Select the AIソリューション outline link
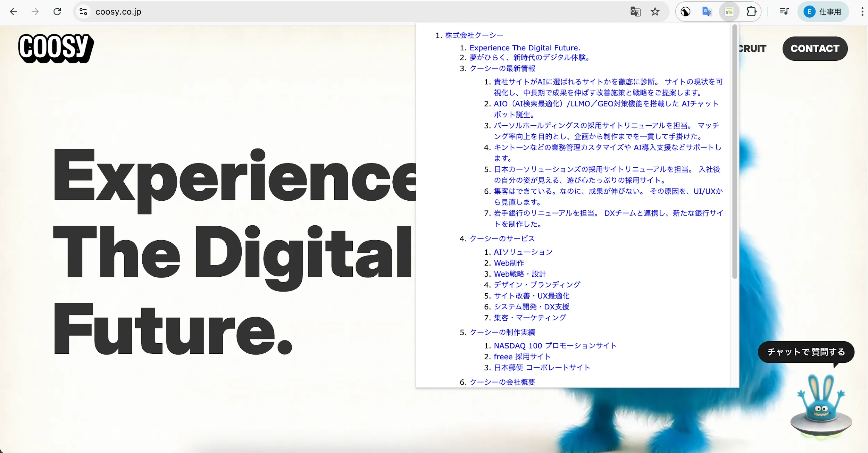The height and width of the screenshot is (453, 868). [523, 252]
